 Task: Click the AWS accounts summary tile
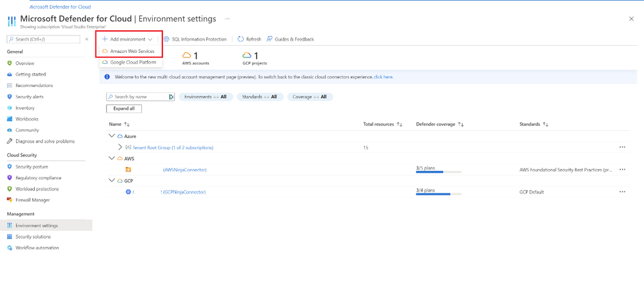coord(195,58)
